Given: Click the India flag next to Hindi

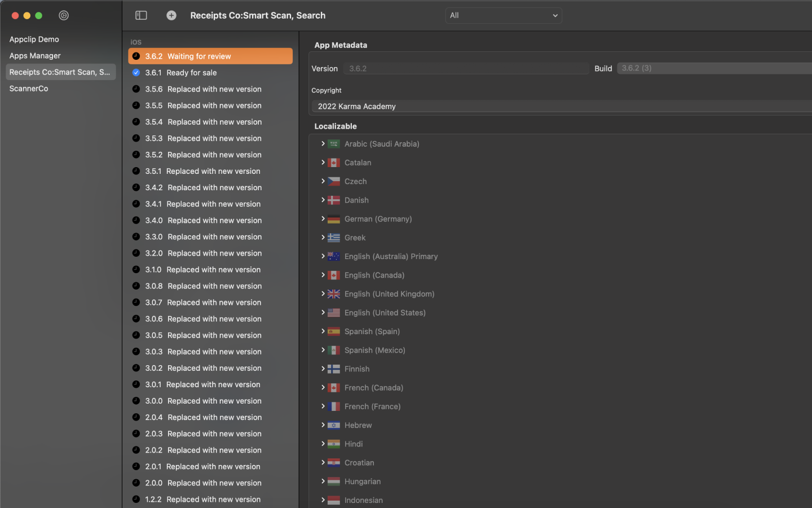Looking at the screenshot, I should tap(334, 444).
